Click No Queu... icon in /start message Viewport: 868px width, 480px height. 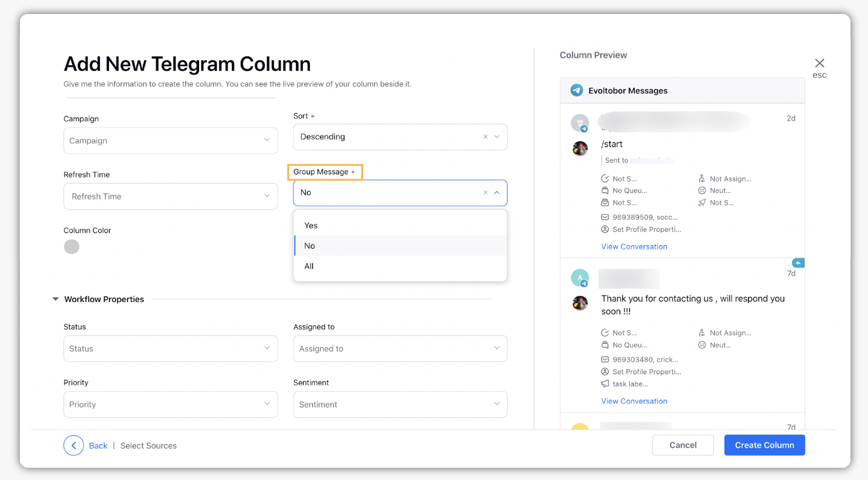point(605,190)
